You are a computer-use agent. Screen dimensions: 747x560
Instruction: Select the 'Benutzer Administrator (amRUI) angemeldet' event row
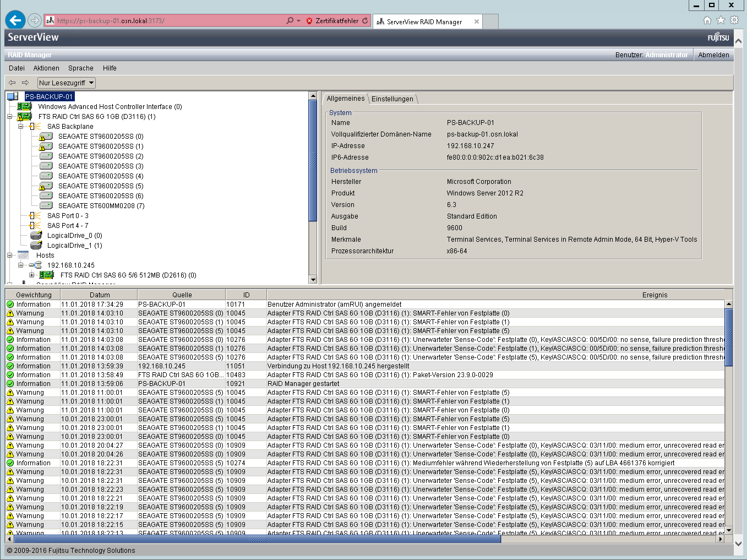365,305
